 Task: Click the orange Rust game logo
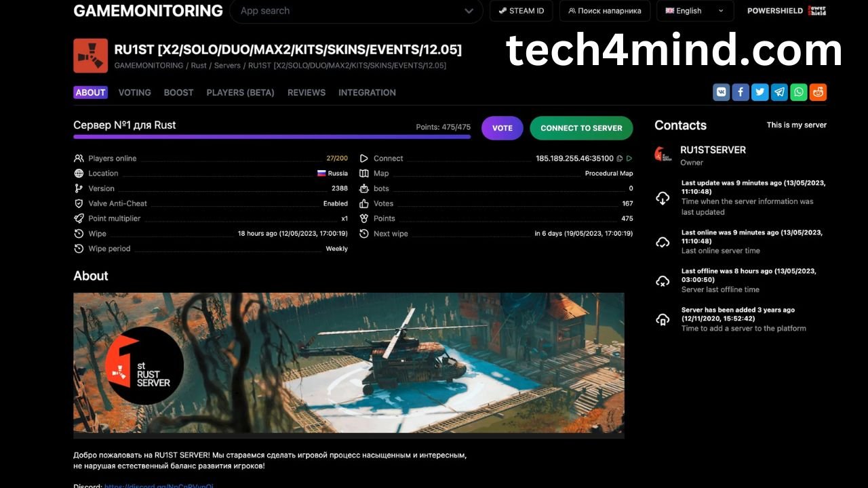point(90,56)
